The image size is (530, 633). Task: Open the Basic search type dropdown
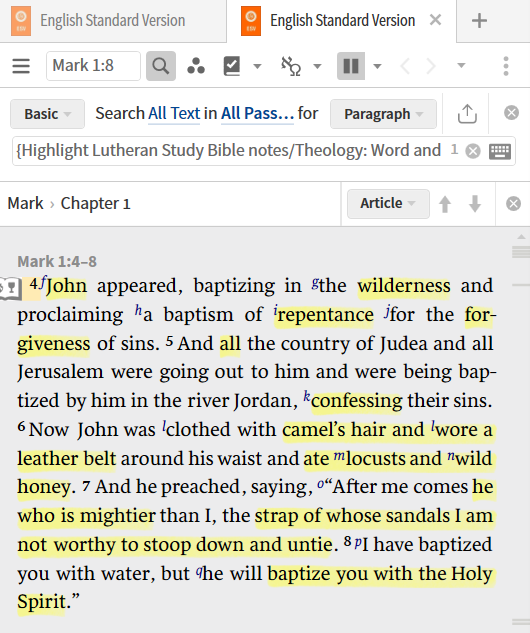47,114
